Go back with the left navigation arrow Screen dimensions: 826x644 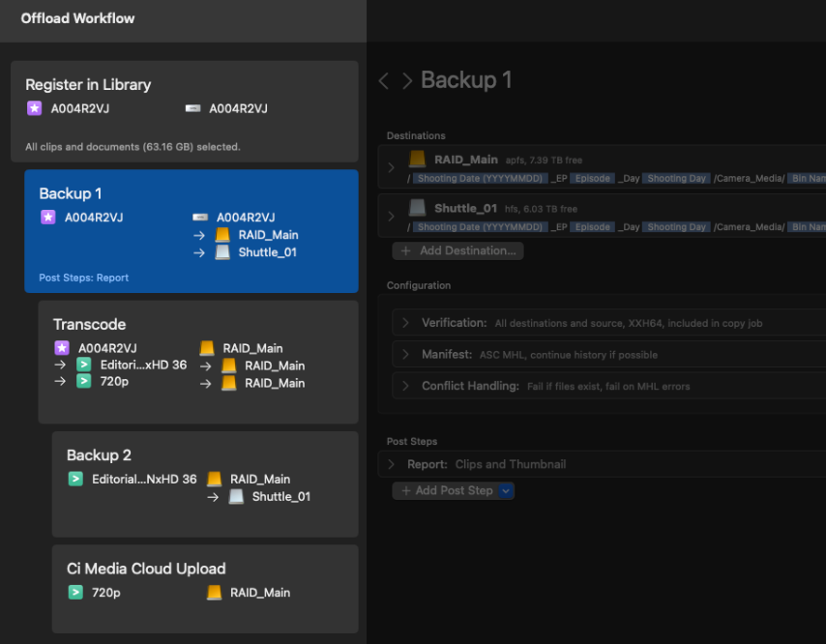pyautogui.click(x=384, y=80)
